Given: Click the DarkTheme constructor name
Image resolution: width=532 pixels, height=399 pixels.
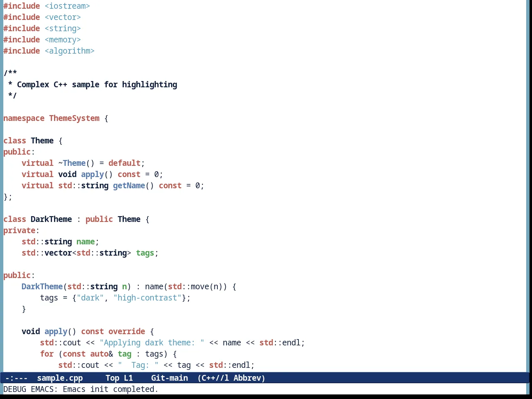Looking at the screenshot, I should click(42, 286).
